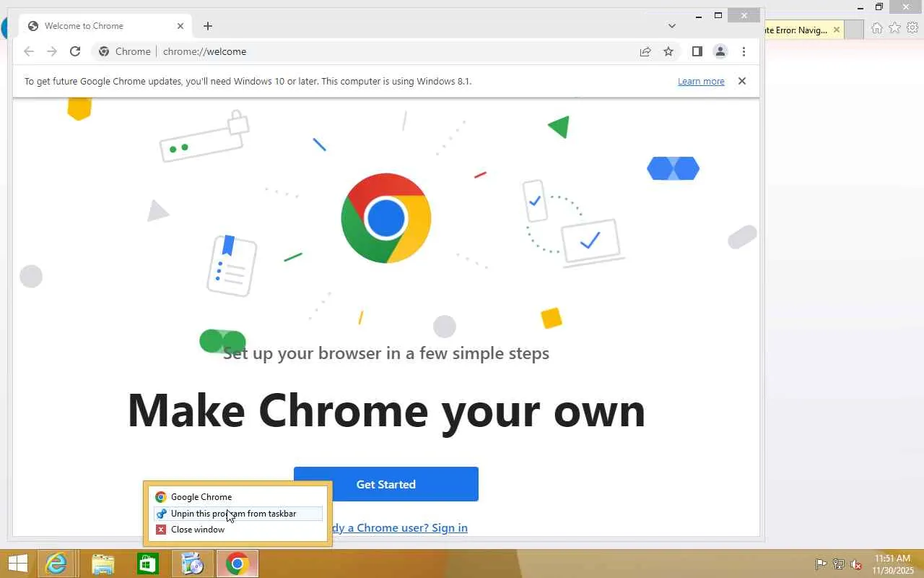Open the network icon in the system tray
The image size is (924, 578).
(x=839, y=564)
